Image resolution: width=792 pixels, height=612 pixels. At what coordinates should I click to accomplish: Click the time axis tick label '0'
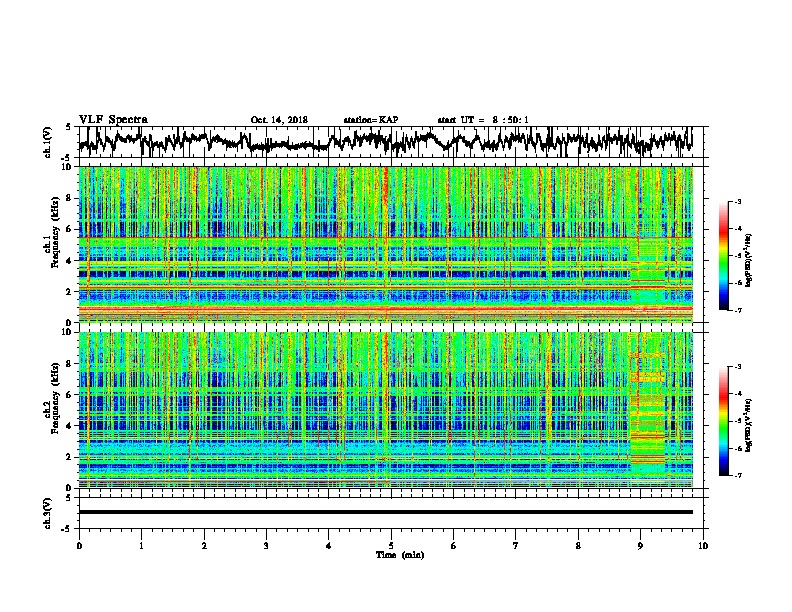(79, 546)
